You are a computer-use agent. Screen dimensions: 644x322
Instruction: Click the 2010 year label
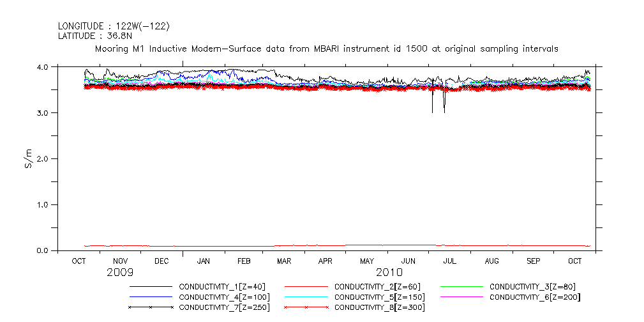[x=389, y=272]
